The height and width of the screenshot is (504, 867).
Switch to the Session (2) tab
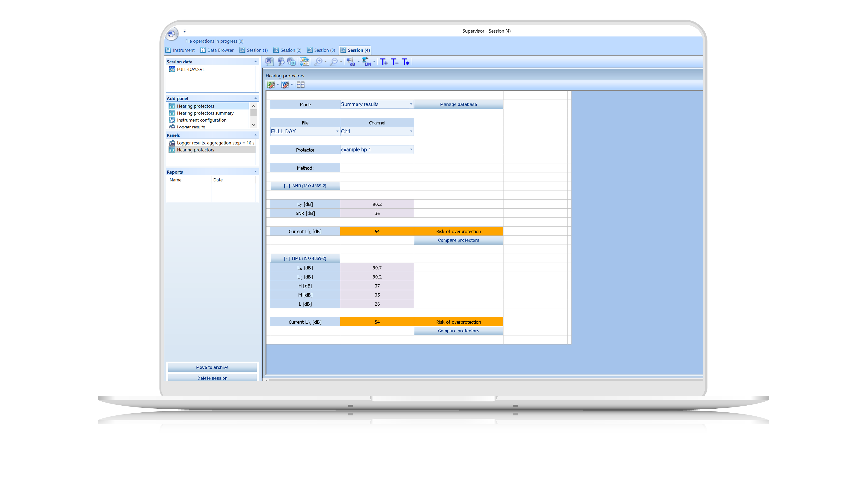pos(287,50)
